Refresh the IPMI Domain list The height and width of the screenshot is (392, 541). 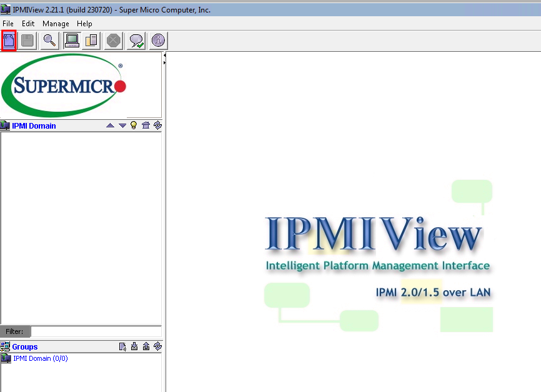point(157,125)
